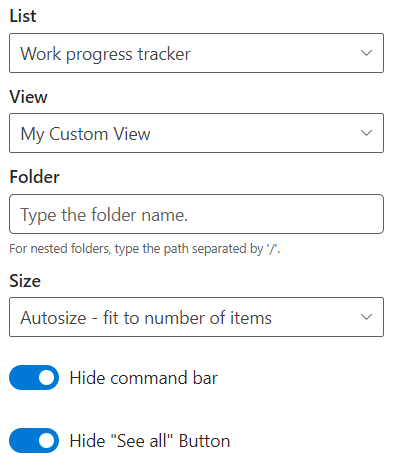This screenshot has width=396, height=468.
Task: Click the View field label
Action: [28, 97]
